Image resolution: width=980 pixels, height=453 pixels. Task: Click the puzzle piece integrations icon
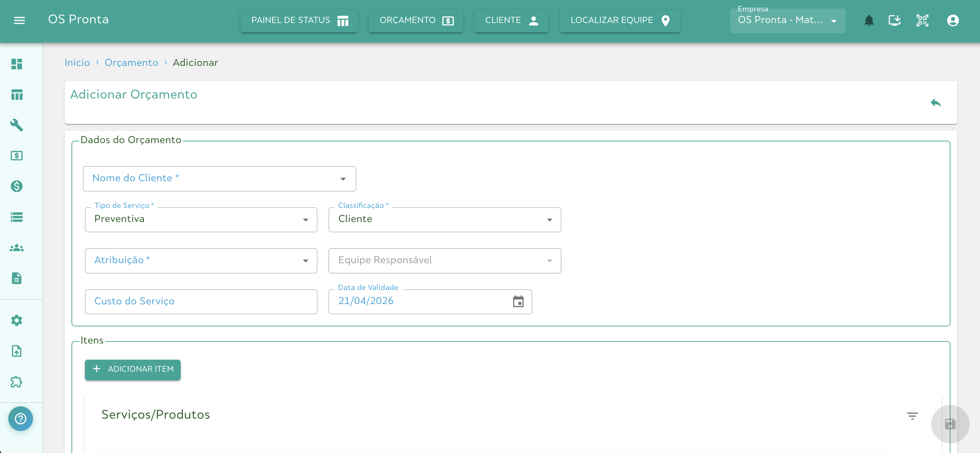coord(16,382)
